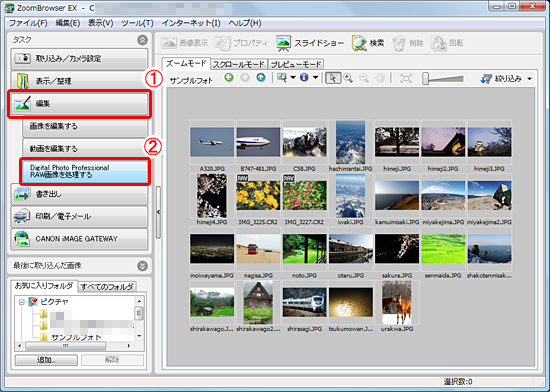Open the ツール(T) menu
Viewport: 550px width, 392px height.
pos(138,23)
